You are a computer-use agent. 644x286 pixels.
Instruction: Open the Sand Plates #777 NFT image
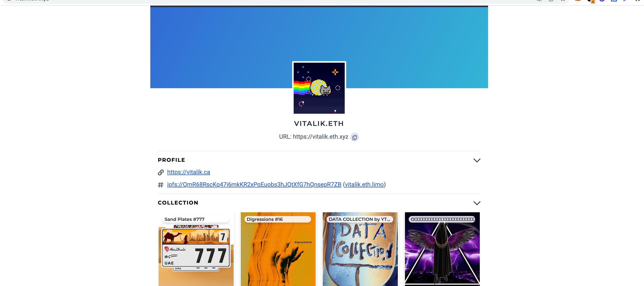coord(196,252)
